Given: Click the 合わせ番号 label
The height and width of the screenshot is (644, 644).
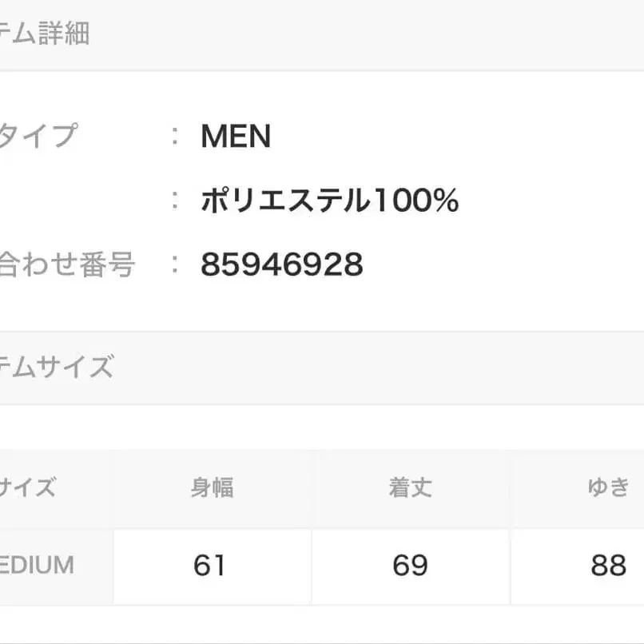Looking at the screenshot, I should 66,264.
